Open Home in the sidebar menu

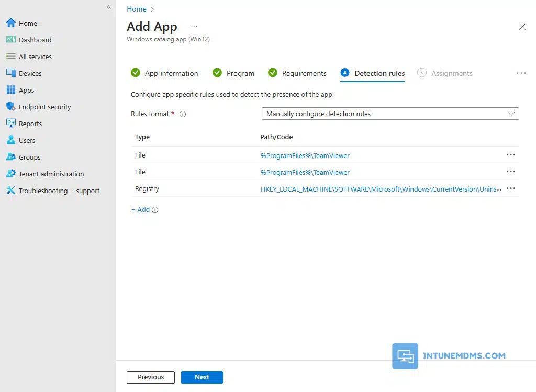(x=28, y=23)
